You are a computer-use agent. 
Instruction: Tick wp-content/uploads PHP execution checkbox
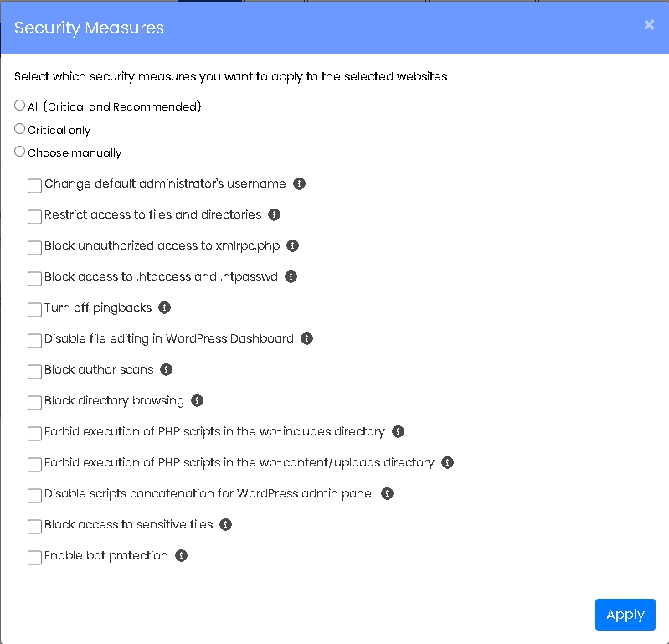pos(34,464)
